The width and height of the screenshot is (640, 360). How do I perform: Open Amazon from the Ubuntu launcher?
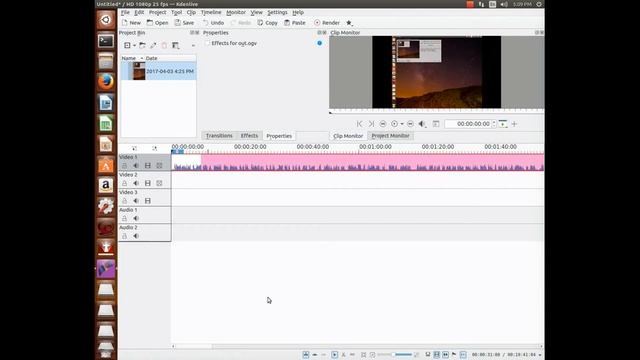tap(106, 185)
